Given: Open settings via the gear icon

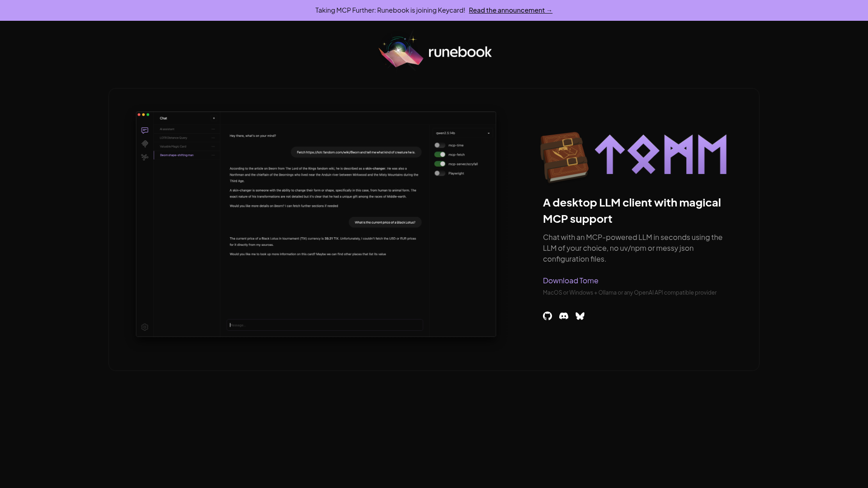Looking at the screenshot, I should click(145, 327).
